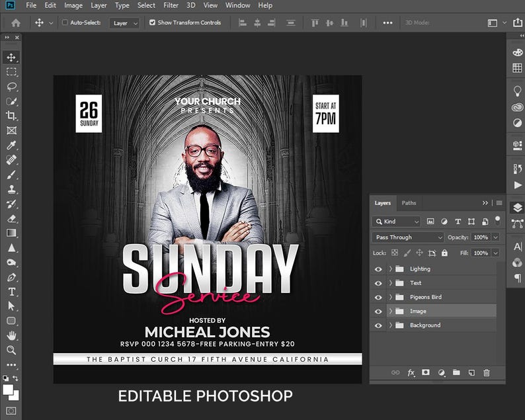Select the Pen tool
The width and height of the screenshot is (525, 420).
tap(11, 277)
